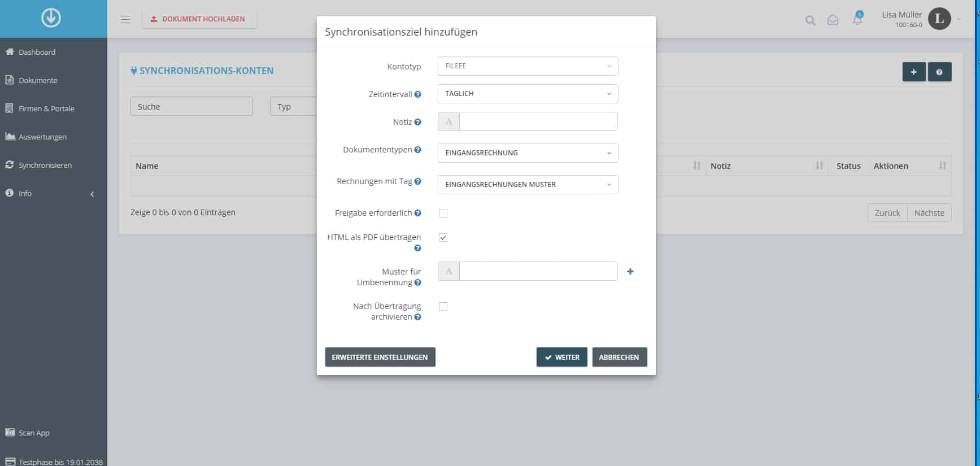This screenshot has width=980, height=466.
Task: Click the Notiz text input field in dialog
Action: [x=538, y=121]
